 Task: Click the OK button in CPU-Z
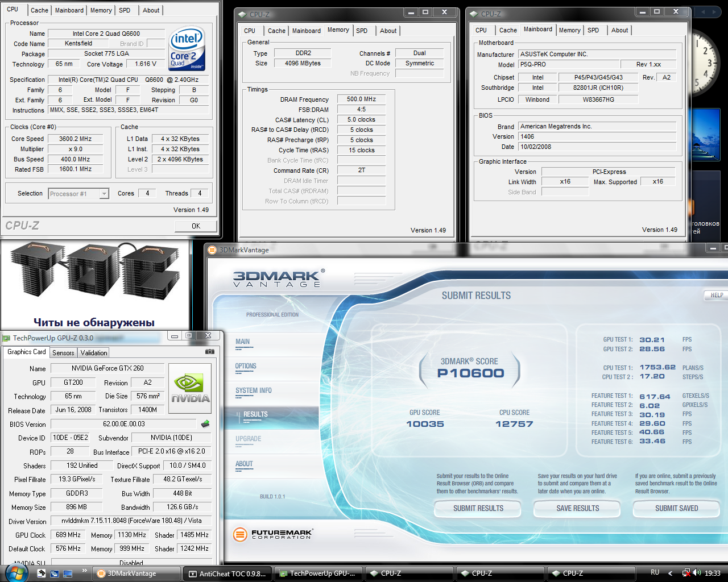pos(196,226)
